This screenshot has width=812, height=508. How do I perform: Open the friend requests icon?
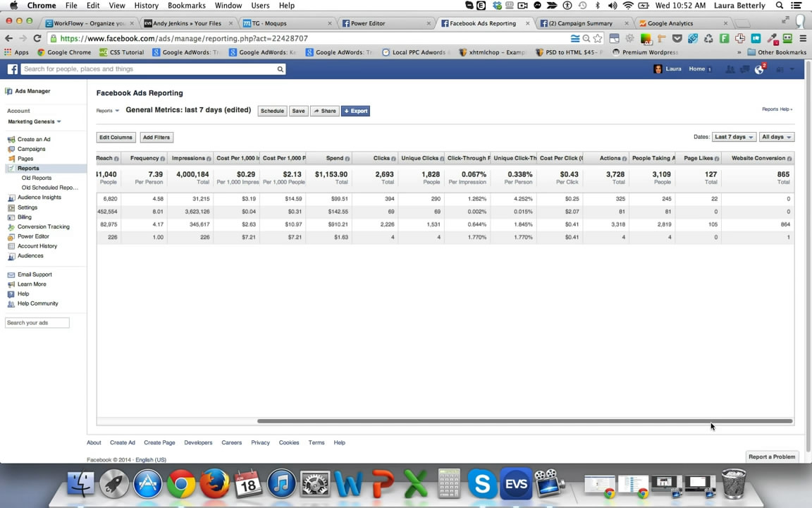click(x=730, y=69)
